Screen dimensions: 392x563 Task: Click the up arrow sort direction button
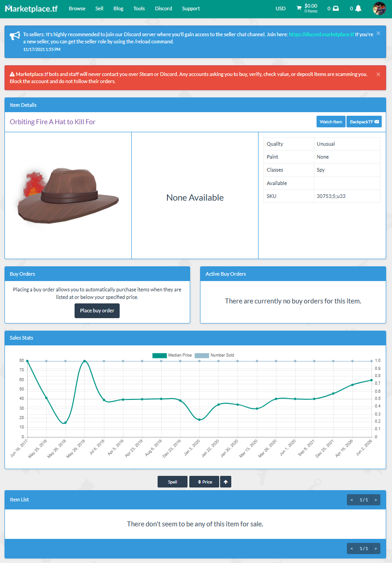pyautogui.click(x=225, y=482)
